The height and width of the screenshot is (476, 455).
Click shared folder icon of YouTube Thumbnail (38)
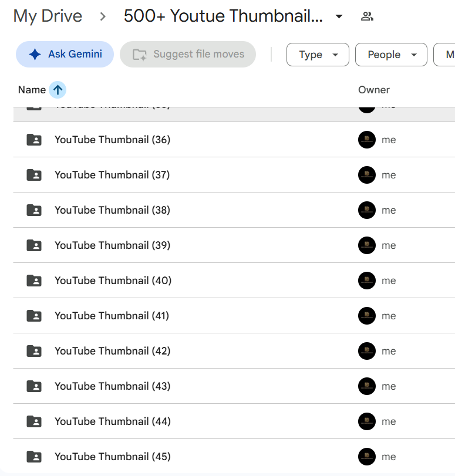34,210
